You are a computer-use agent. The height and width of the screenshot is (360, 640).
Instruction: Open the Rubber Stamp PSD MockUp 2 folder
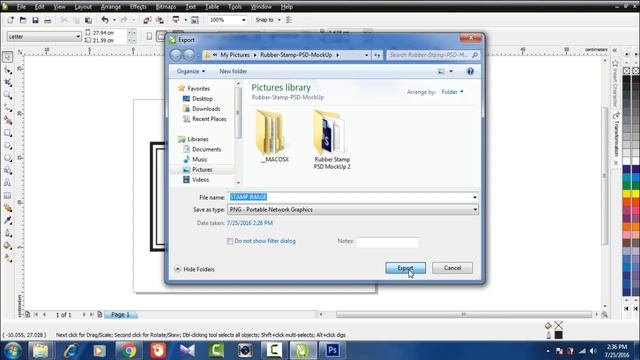coord(331,140)
